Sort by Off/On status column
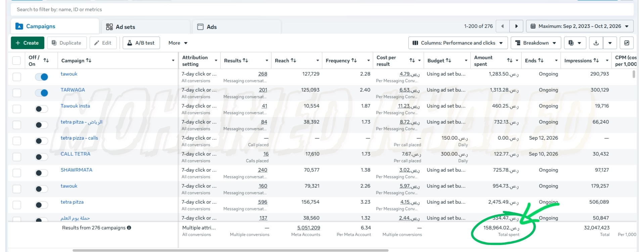The height and width of the screenshot is (252, 644). [46, 60]
